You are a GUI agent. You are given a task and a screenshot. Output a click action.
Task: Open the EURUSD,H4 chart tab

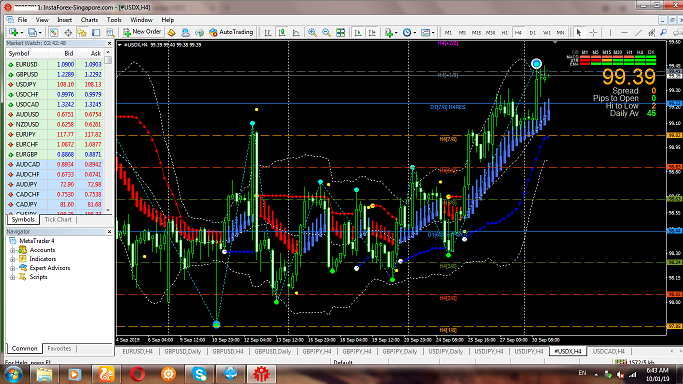[138, 351]
